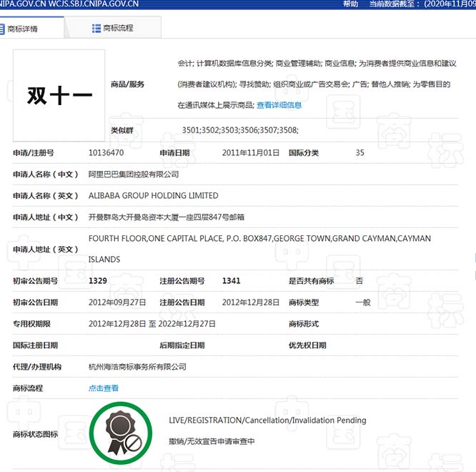
Task: Click the 当前数据截至 date in header
Action: point(422,4)
